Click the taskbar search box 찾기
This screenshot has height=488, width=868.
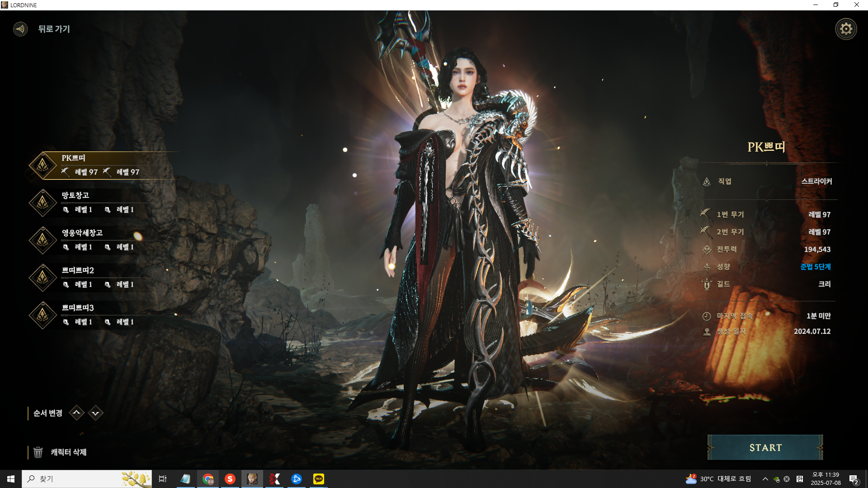coord(87,479)
